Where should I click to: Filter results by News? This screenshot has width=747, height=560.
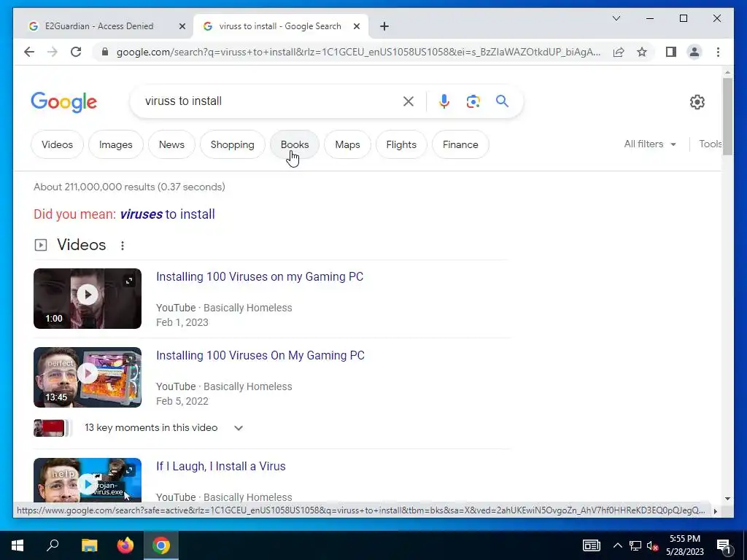(x=171, y=144)
